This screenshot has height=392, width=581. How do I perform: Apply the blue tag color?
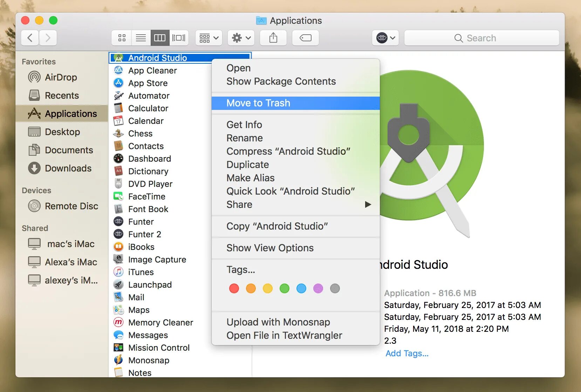301,288
